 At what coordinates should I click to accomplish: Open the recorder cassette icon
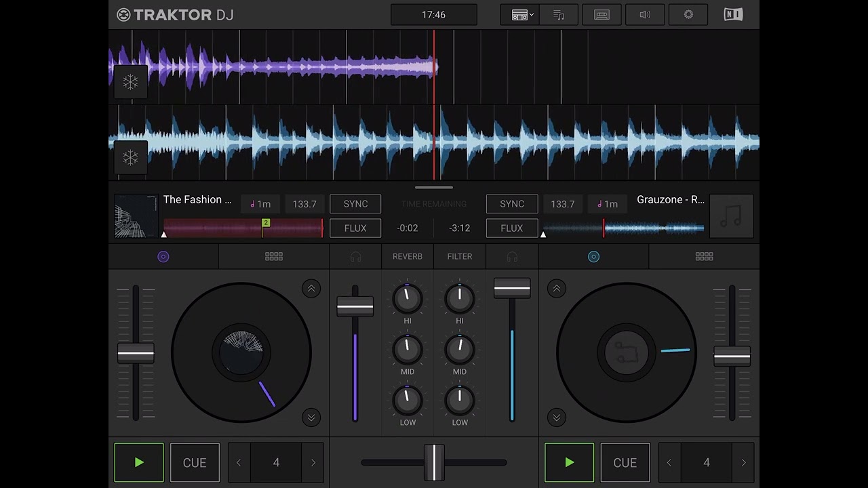[601, 15]
